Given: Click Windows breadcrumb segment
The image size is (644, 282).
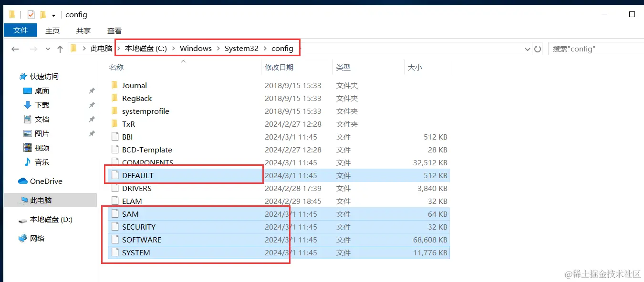Looking at the screenshot, I should (x=196, y=49).
